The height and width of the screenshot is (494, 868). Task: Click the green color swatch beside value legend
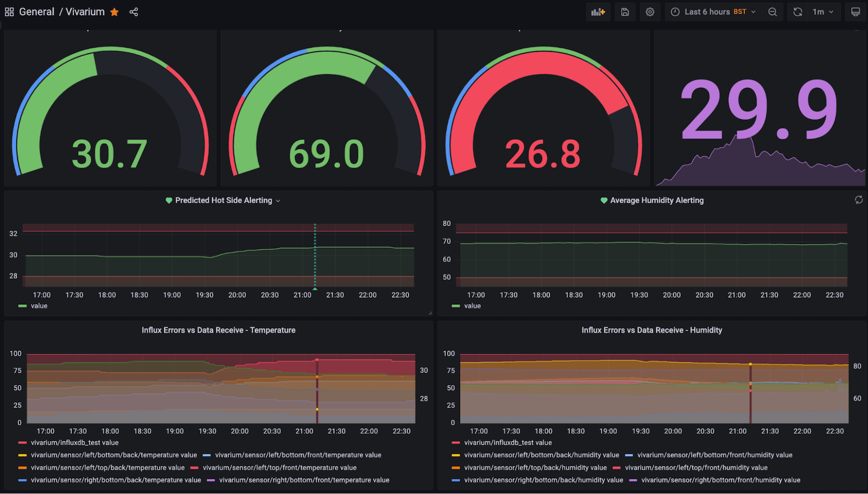[22, 305]
